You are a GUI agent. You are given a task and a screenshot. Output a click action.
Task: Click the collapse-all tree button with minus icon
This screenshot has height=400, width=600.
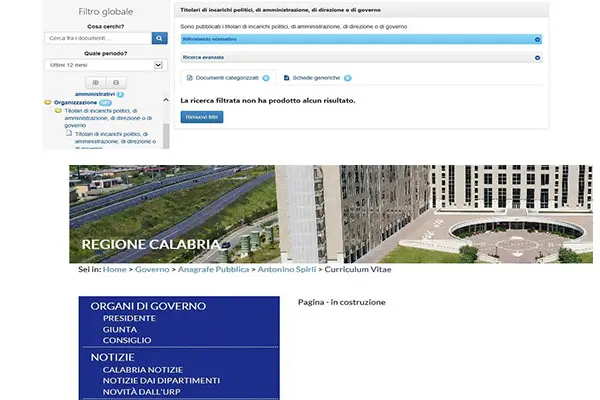click(116, 82)
